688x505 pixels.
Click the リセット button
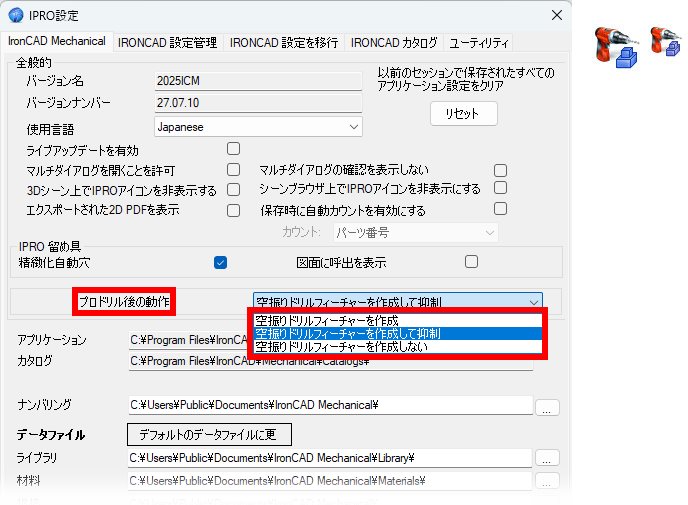(x=464, y=114)
